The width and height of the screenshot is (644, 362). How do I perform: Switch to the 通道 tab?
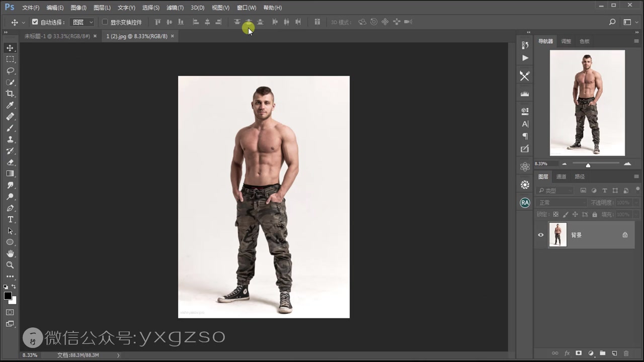point(561,176)
